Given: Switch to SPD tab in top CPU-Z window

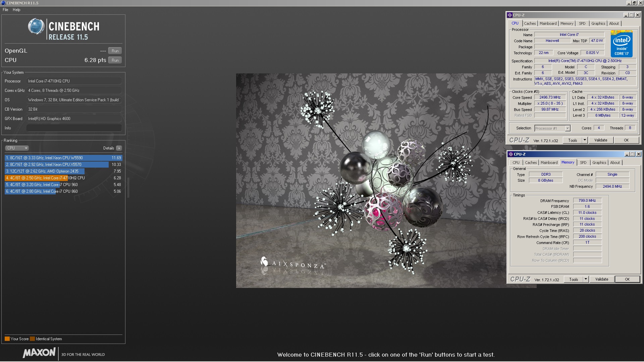Looking at the screenshot, I should click(x=582, y=23).
